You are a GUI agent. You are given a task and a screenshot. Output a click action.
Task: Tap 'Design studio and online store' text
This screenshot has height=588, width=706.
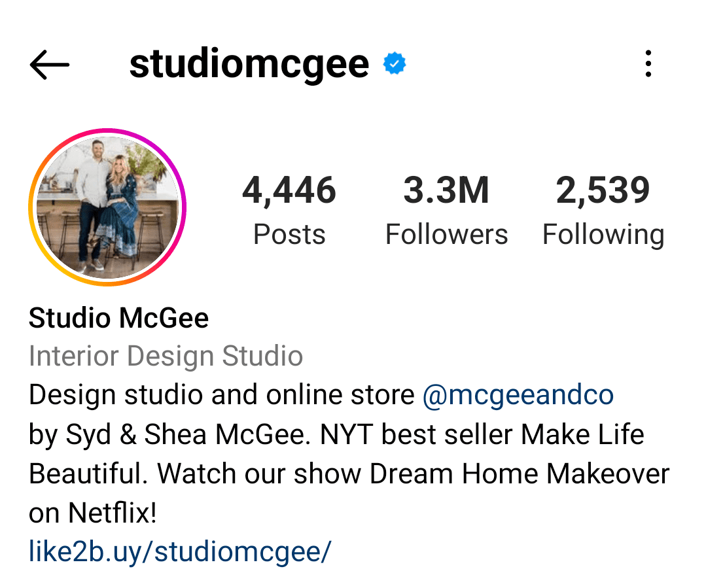[x=222, y=395]
